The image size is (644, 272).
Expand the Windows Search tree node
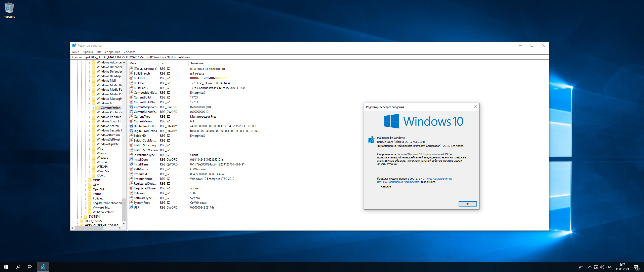point(89,126)
